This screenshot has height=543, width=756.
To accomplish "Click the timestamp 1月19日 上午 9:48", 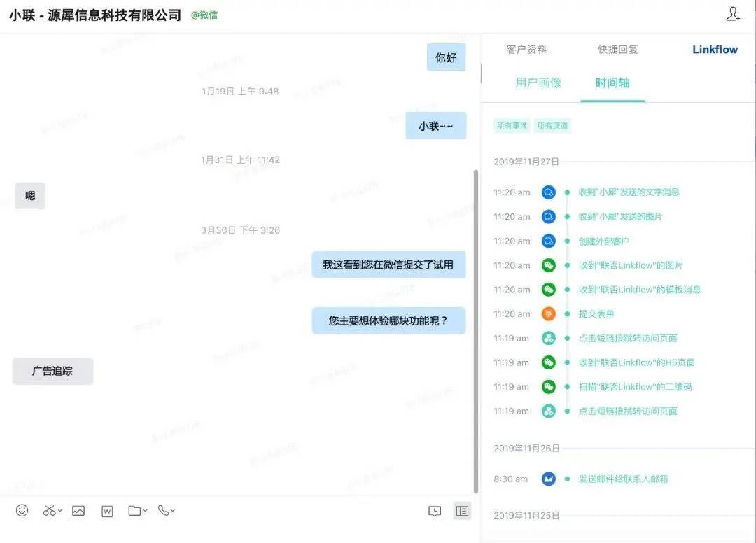I will [x=240, y=92].
